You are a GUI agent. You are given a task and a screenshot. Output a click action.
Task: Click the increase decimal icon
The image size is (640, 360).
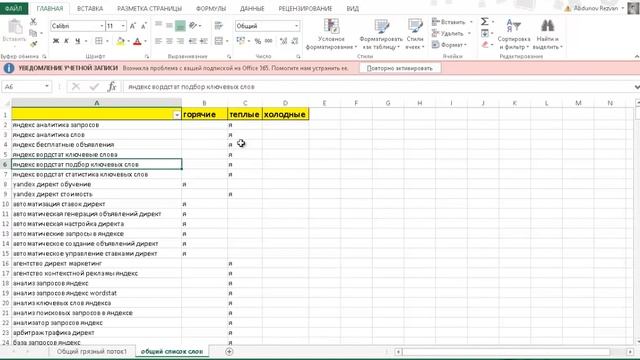(x=284, y=41)
